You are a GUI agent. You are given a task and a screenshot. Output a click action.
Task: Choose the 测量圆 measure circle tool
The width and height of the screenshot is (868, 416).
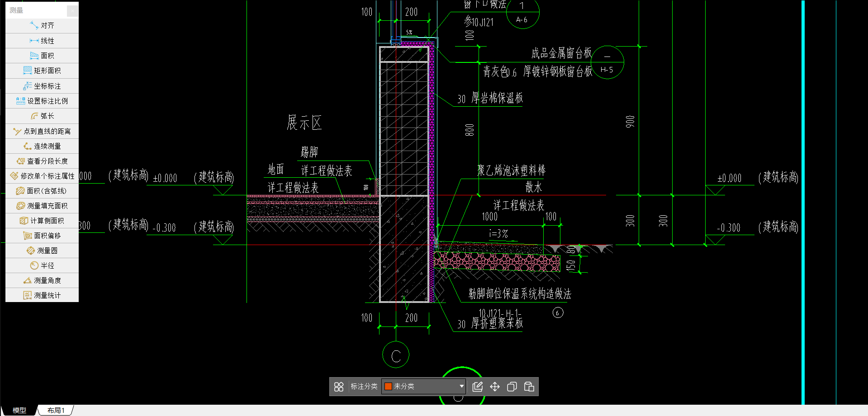tap(42, 251)
